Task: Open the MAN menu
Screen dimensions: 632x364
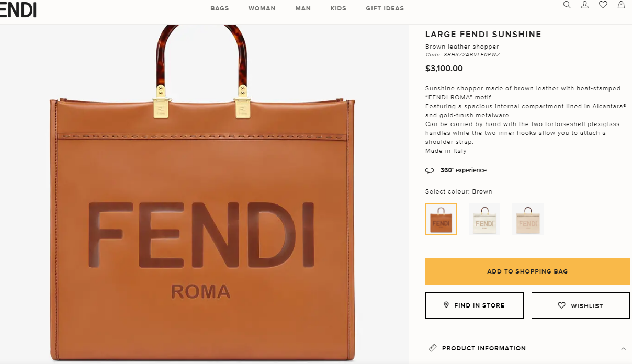Action: click(x=303, y=8)
